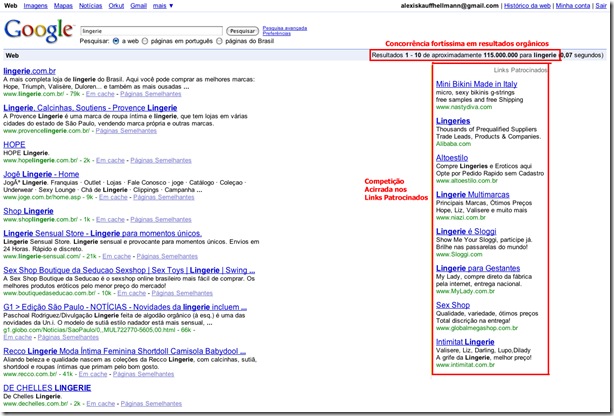Open 'Em cache' for lingerie-sensual.com

[x=117, y=256]
